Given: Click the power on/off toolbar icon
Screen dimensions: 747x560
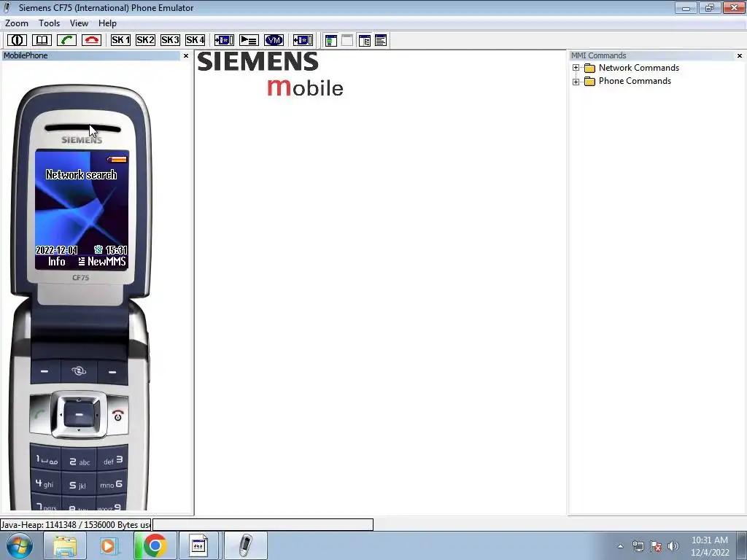Looking at the screenshot, I should pos(17,41).
